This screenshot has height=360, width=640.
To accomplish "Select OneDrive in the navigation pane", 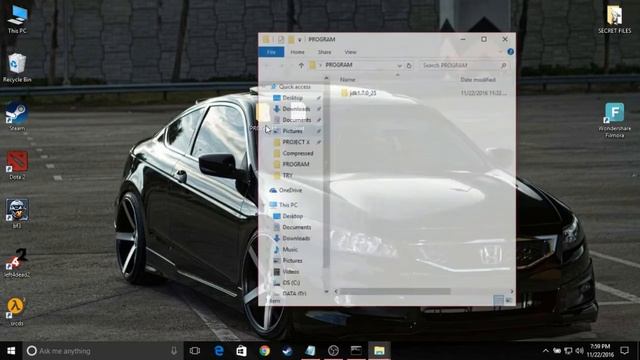I will [x=290, y=190].
